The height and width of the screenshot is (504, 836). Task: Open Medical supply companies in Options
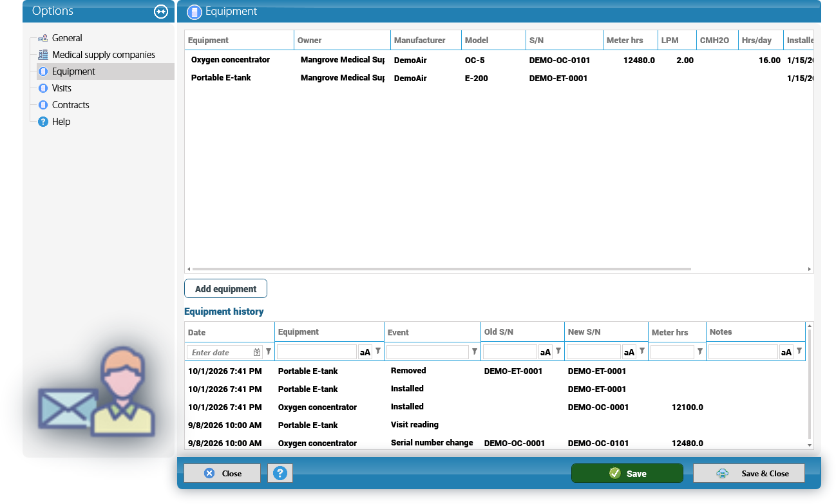103,55
